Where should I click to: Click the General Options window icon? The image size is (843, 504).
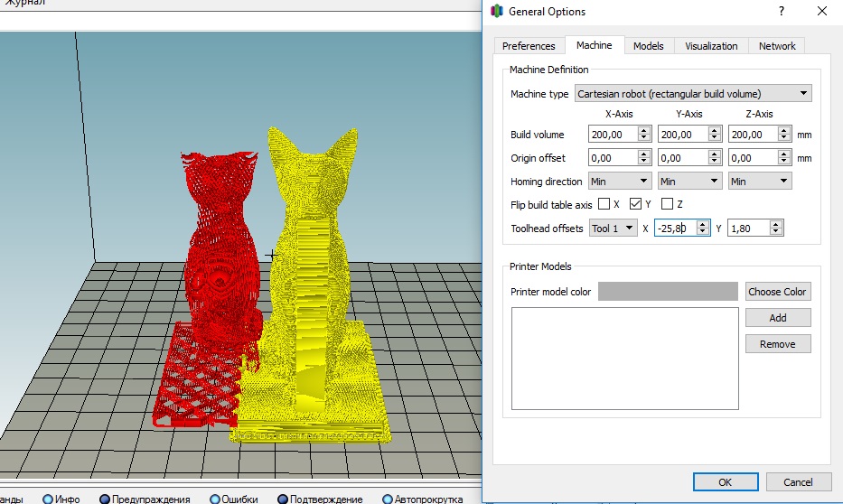[497, 11]
